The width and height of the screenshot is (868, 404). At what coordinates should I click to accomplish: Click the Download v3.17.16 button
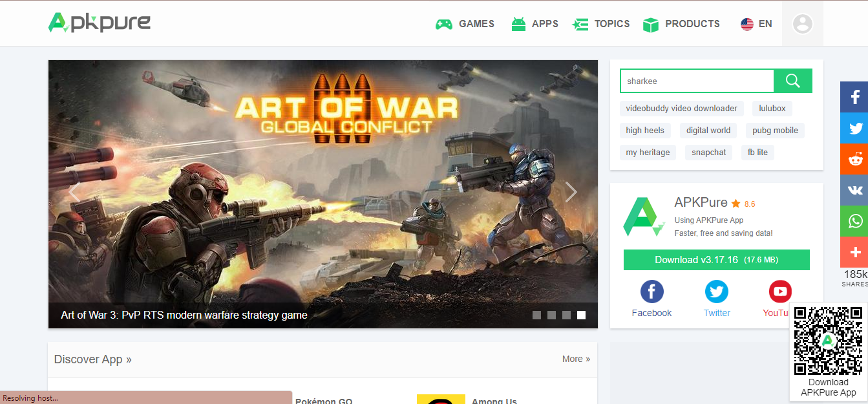tap(716, 260)
